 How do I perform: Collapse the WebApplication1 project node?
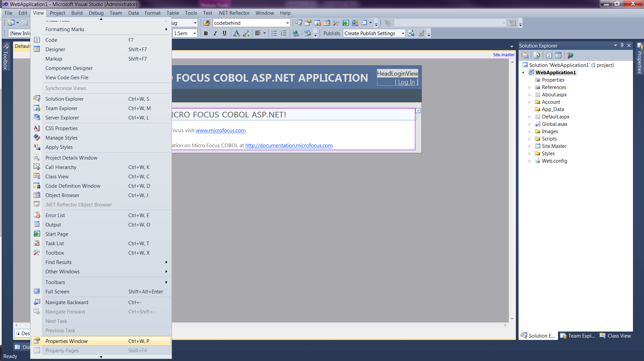click(x=523, y=73)
